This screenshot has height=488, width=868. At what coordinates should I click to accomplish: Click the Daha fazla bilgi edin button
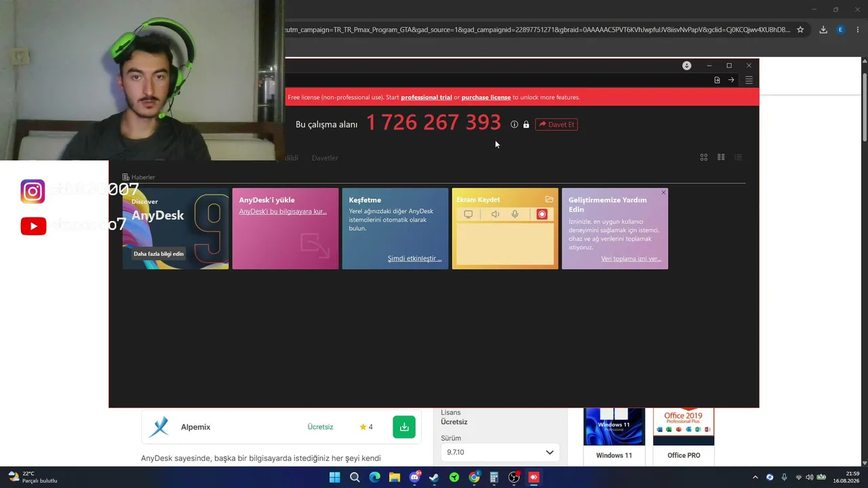(x=159, y=254)
